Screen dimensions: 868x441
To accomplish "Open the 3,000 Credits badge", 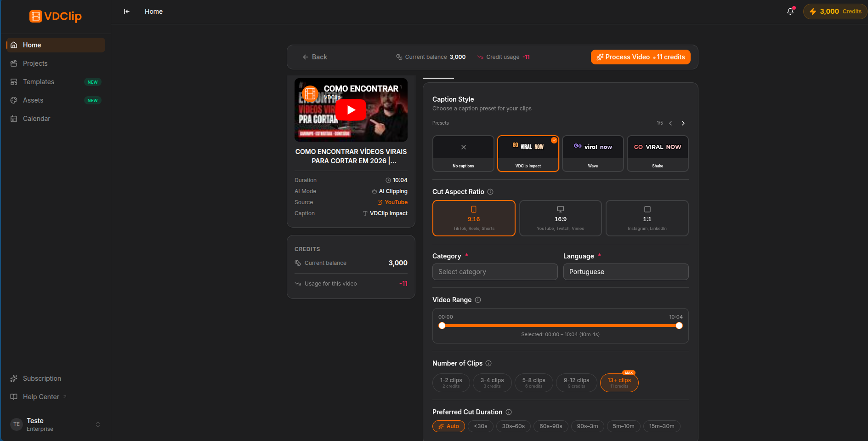I will point(835,11).
